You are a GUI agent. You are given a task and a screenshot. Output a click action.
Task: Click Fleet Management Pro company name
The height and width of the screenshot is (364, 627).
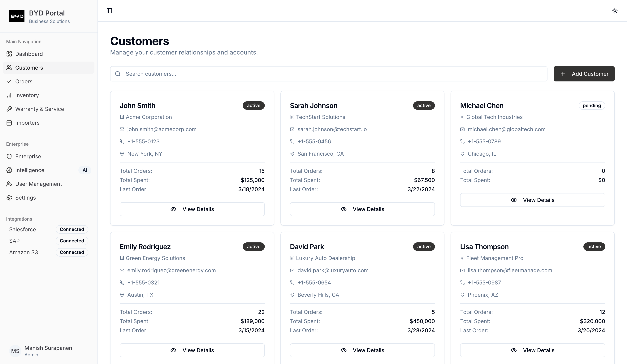[495, 258]
